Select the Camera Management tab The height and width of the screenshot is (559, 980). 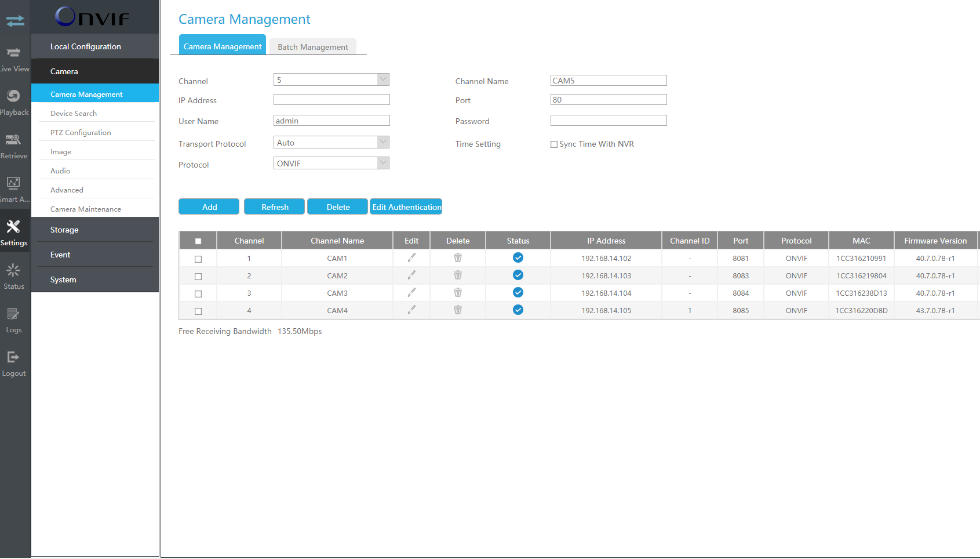point(223,46)
